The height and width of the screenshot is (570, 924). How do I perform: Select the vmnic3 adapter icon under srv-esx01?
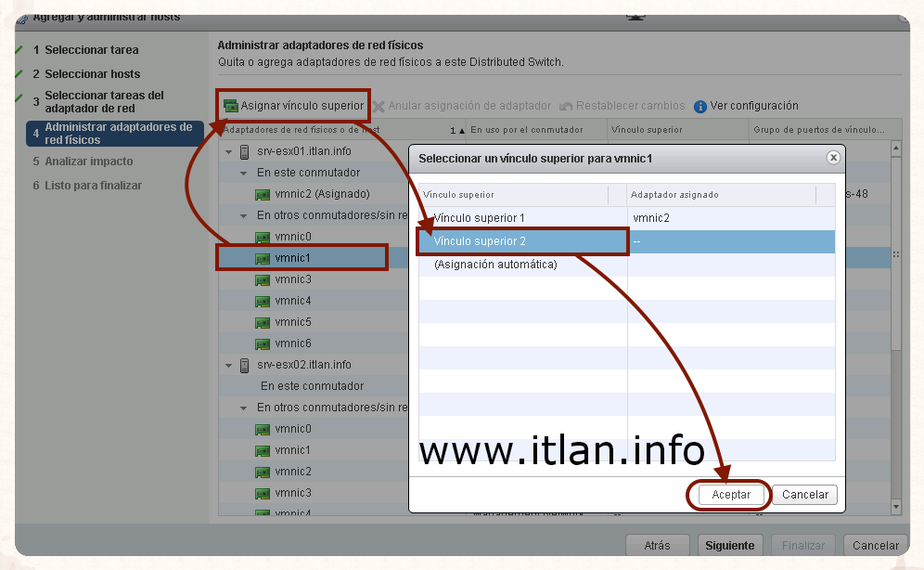pos(263,279)
